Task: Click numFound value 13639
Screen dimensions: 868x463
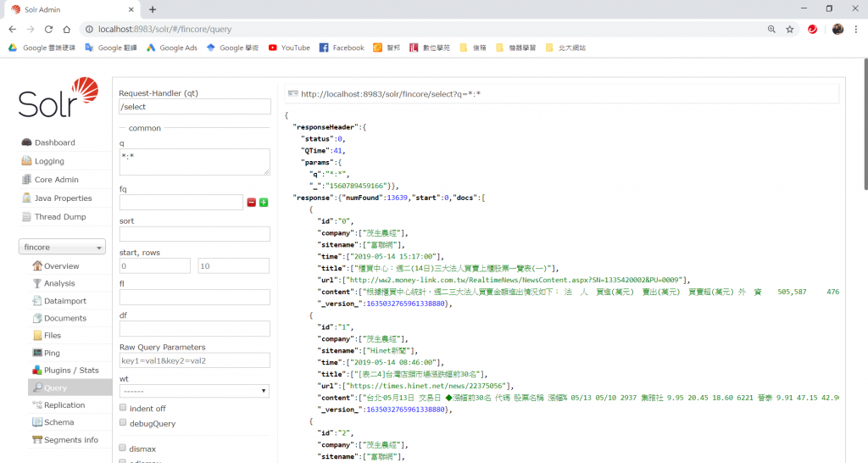Action: click(397, 198)
